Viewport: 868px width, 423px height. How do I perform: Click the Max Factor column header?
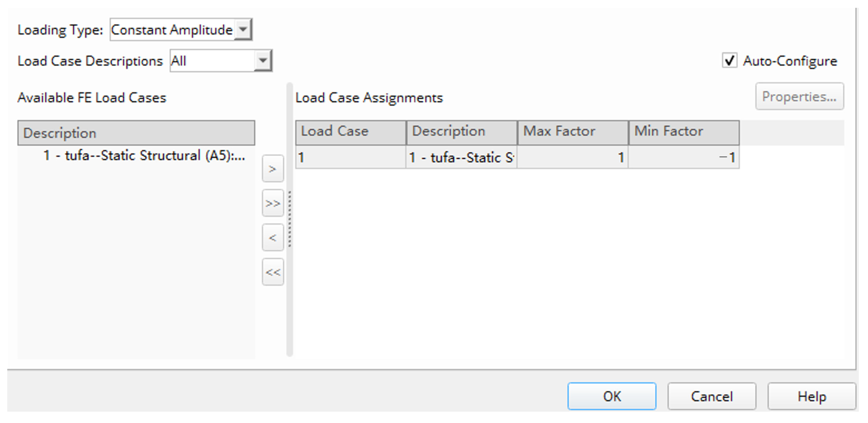[x=572, y=131]
